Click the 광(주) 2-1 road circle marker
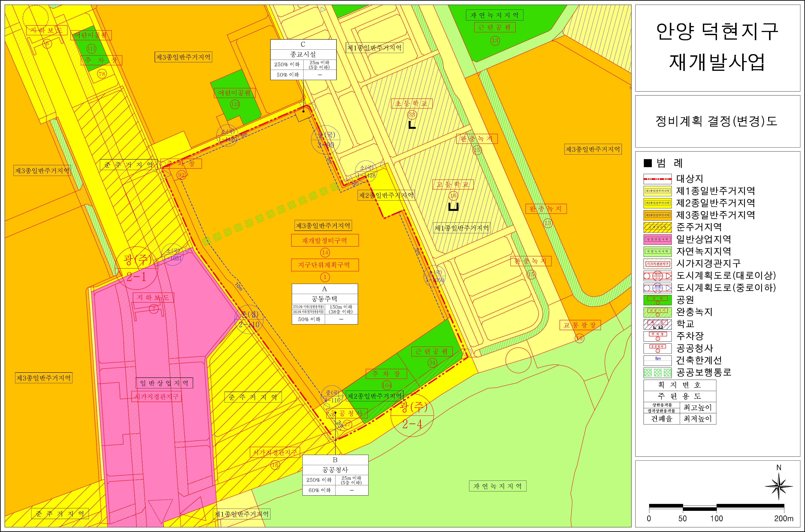This screenshot has height=532, width=805. [x=136, y=268]
